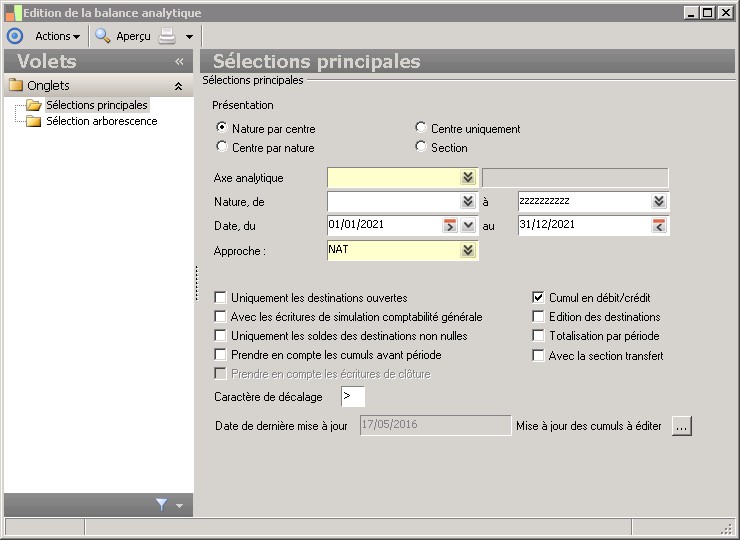Collapse the Volets panel with double chevron

(179, 62)
